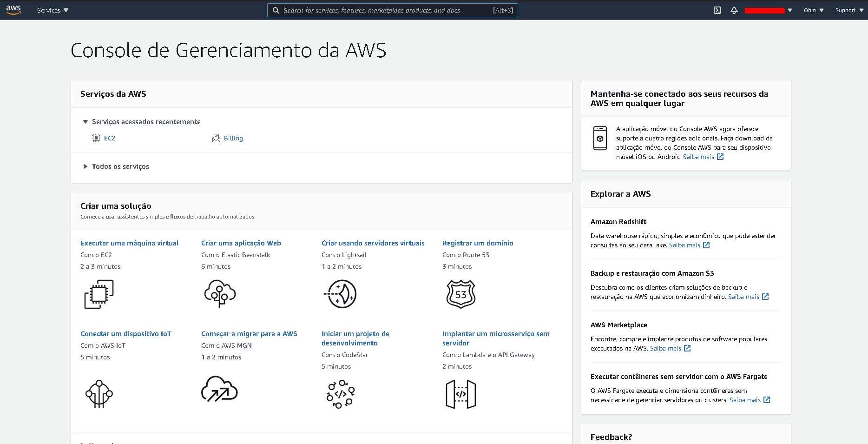Open Criar usando servidores virtuais link
Viewport: 868px width, 444px height.
pos(373,243)
